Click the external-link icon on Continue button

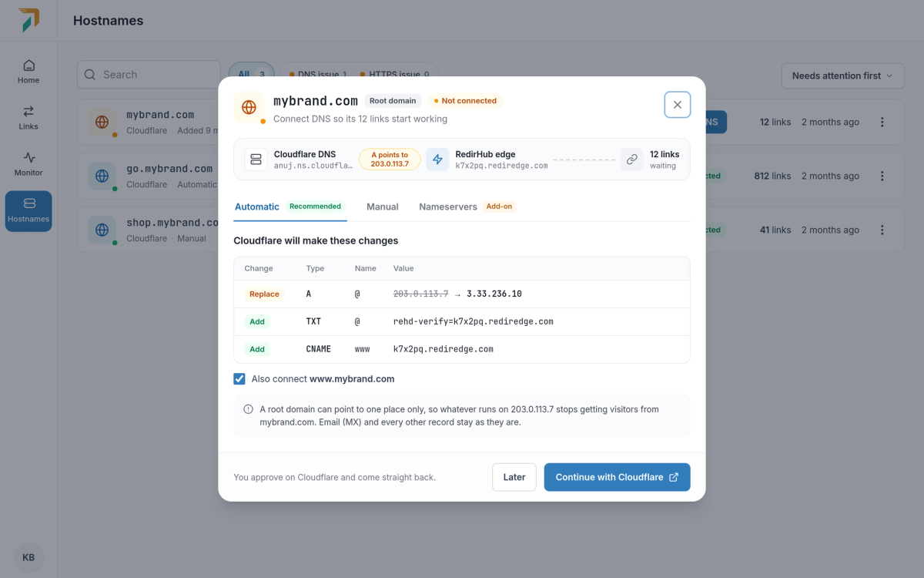[674, 477]
